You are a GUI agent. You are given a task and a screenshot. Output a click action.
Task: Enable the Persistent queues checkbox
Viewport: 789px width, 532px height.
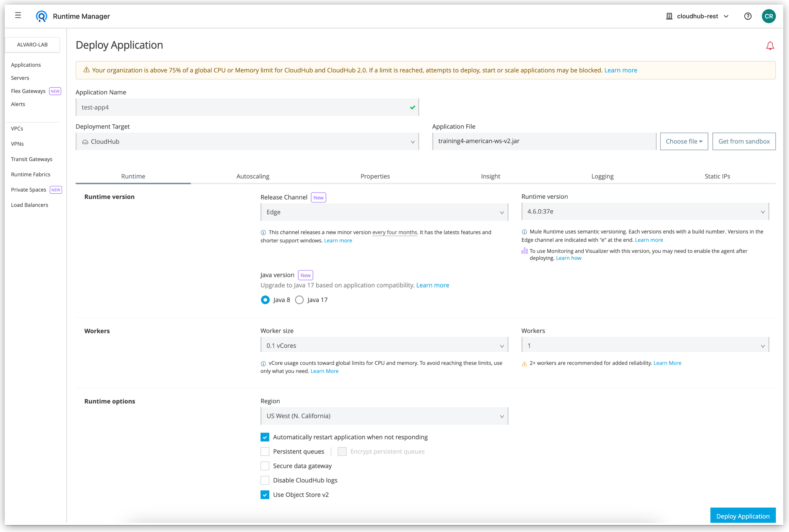(x=265, y=451)
